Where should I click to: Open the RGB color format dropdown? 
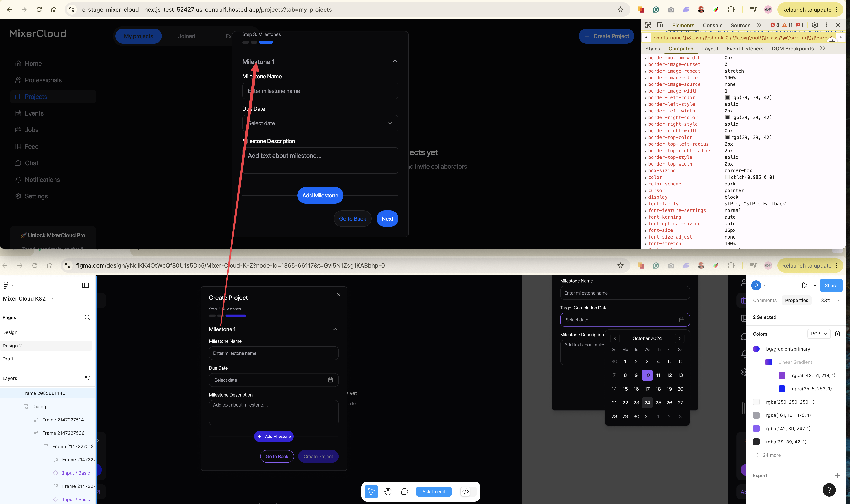pos(818,334)
